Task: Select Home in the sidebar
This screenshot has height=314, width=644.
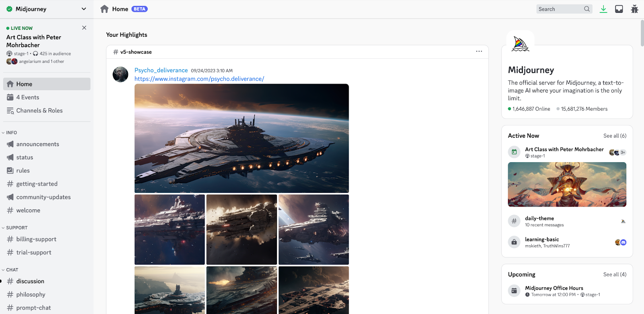Action: (47, 84)
